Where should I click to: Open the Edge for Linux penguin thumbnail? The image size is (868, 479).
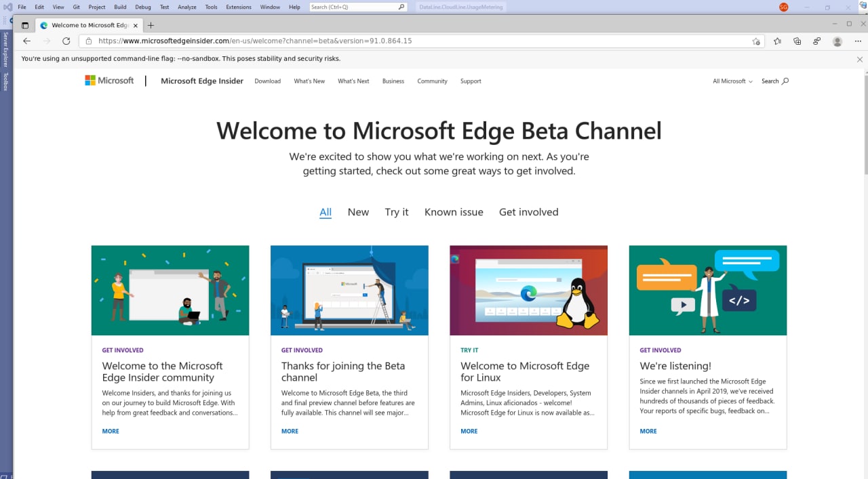pos(528,290)
